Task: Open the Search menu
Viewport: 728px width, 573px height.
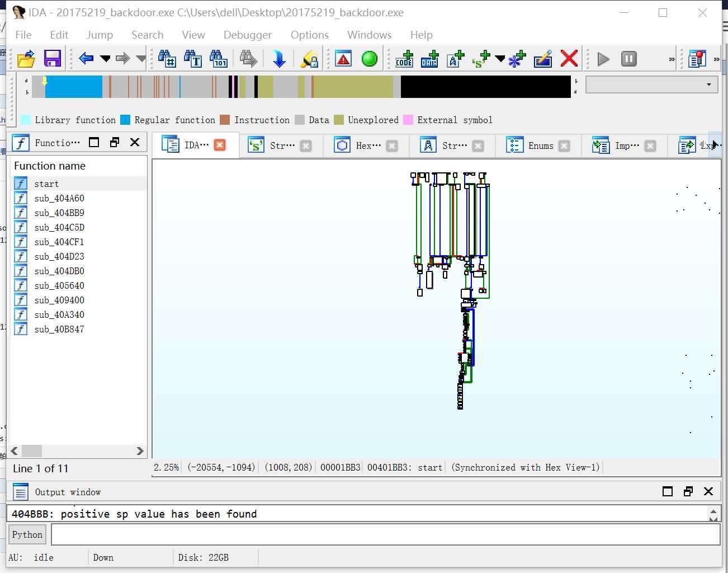Action: (x=147, y=35)
